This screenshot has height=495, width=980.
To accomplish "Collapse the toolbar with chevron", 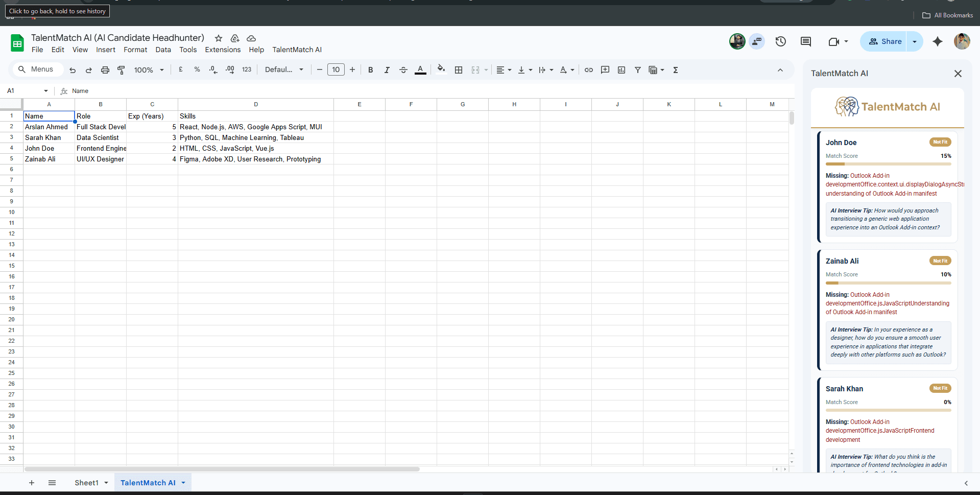I will tap(780, 70).
